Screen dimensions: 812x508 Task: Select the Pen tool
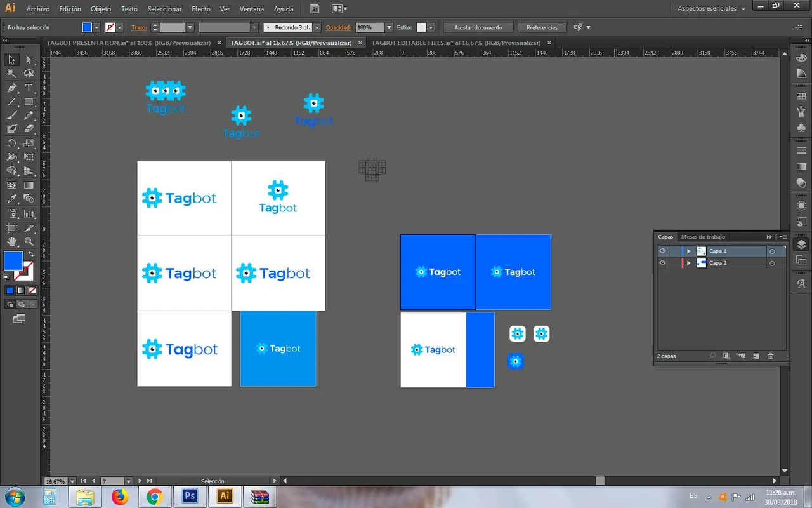tap(11, 88)
